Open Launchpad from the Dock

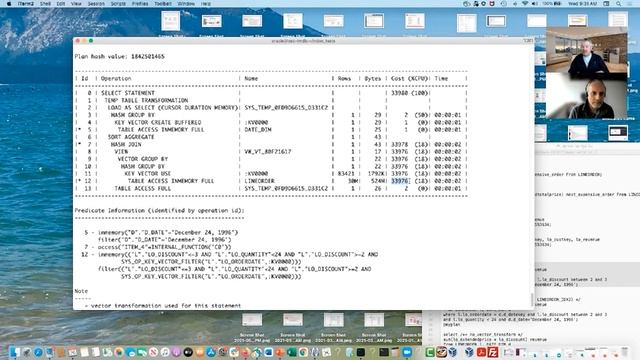click(x=27, y=352)
